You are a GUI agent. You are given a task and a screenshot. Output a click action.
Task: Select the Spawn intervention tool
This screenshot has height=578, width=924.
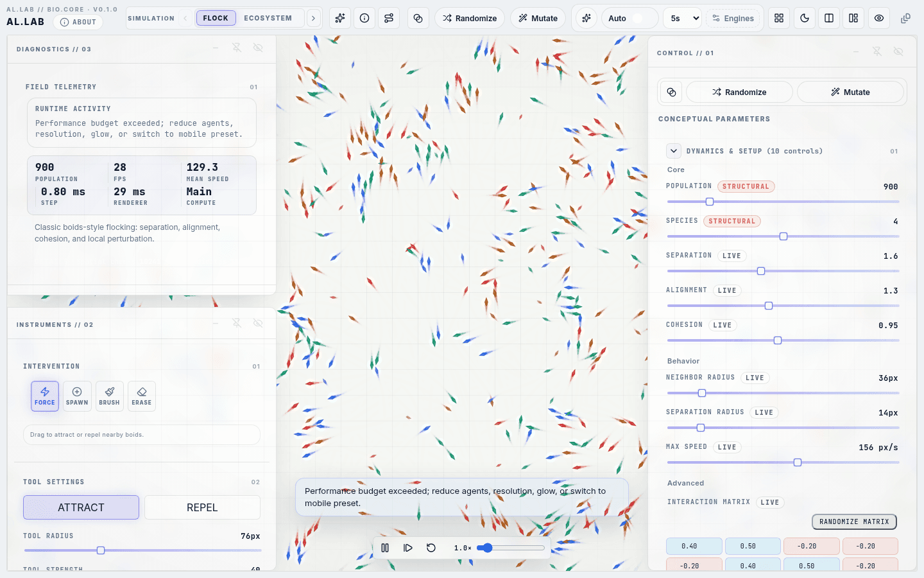(77, 396)
